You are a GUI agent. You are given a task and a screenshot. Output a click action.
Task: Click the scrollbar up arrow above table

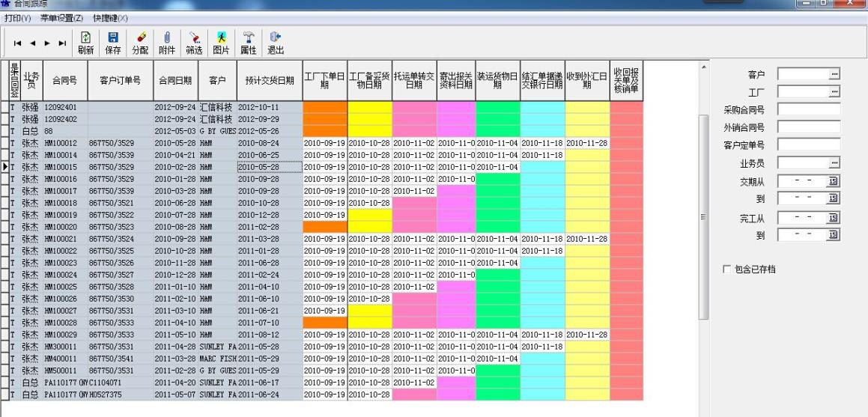coord(703,67)
